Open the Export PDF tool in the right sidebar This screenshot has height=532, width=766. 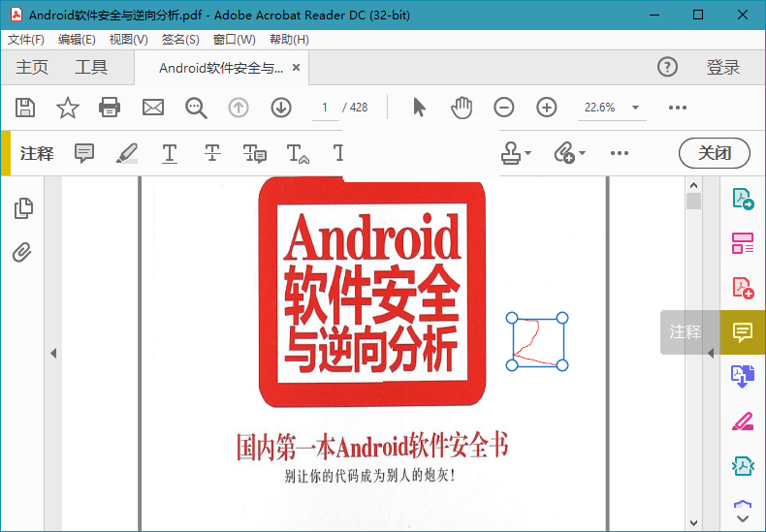[743, 201]
